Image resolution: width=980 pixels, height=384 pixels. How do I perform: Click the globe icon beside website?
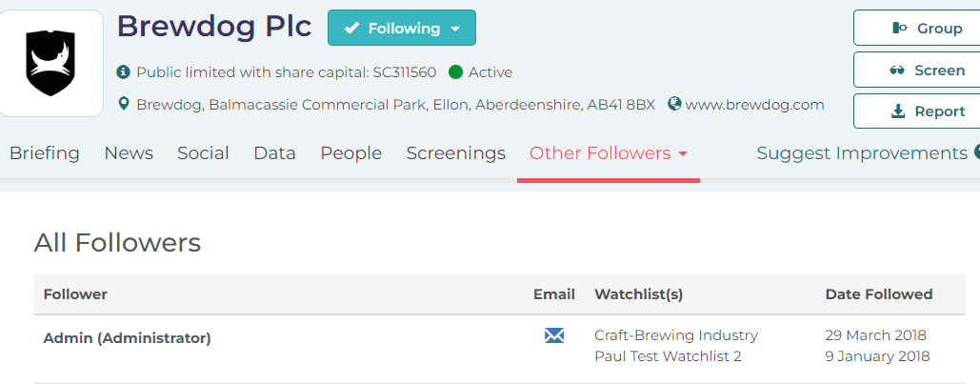(x=673, y=104)
